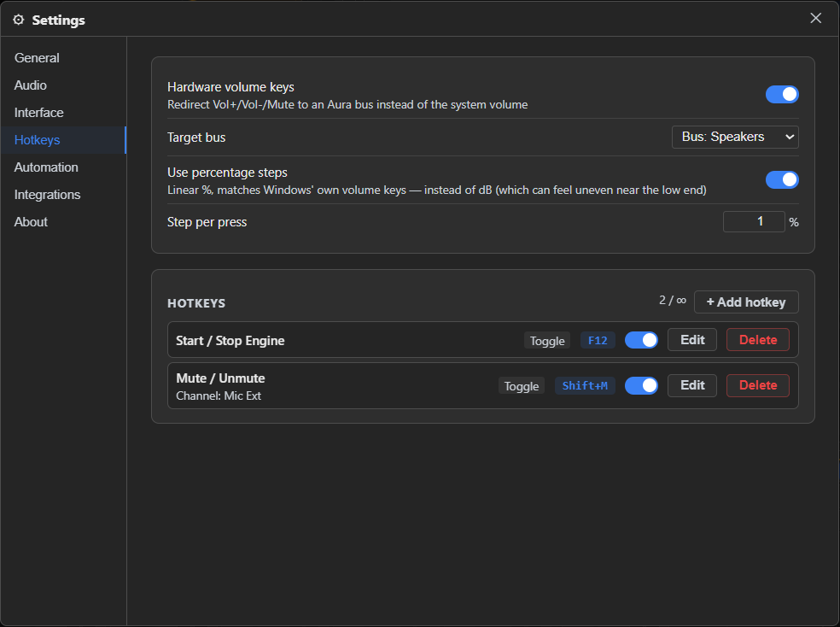Click the 'Mute / Unmute' hotkey name
The height and width of the screenshot is (627, 840).
coord(220,378)
